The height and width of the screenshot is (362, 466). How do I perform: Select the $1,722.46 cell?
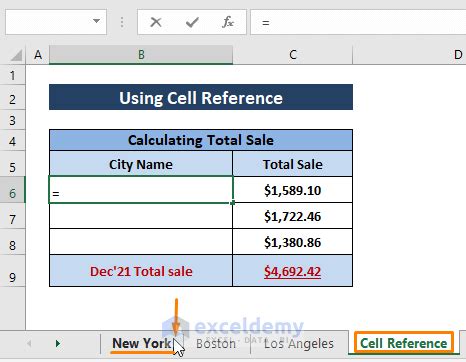point(292,216)
